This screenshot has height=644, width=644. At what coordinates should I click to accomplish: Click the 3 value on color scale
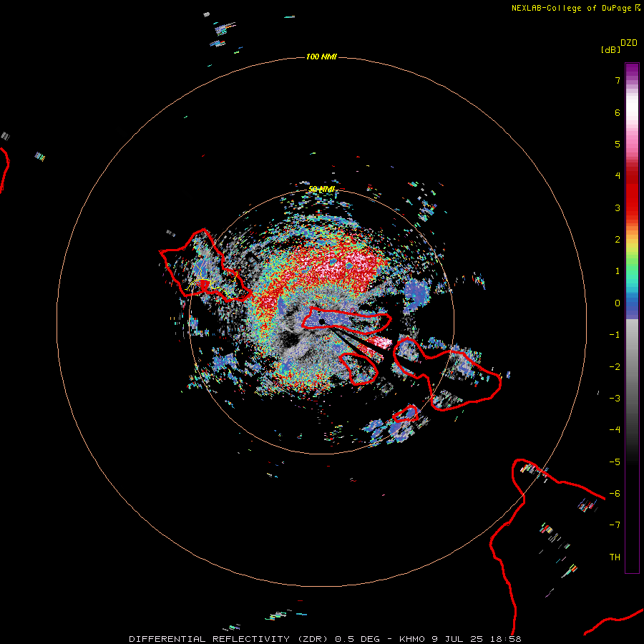(618, 208)
